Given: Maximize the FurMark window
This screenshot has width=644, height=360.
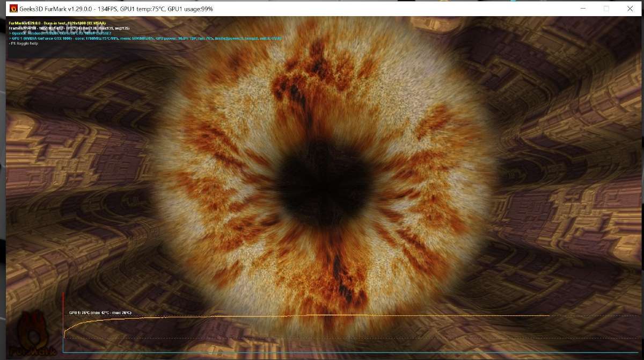Looking at the screenshot, I should 606,9.
